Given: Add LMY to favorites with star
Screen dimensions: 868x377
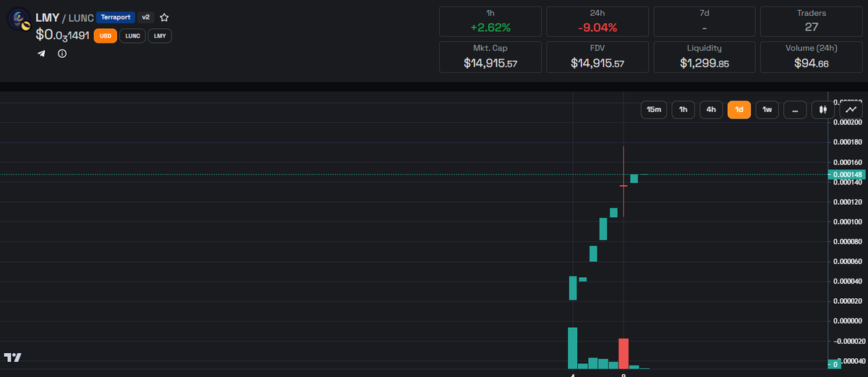Looking at the screenshot, I should tap(165, 17).
